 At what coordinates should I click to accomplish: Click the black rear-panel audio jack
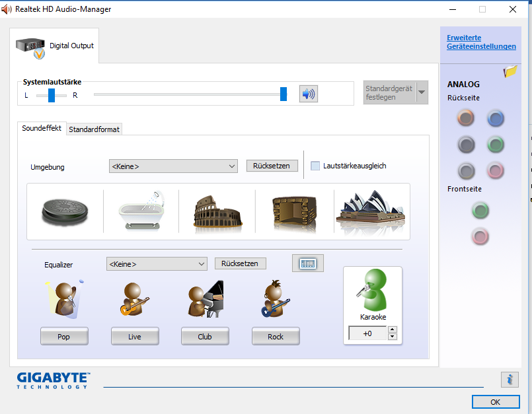(x=466, y=145)
